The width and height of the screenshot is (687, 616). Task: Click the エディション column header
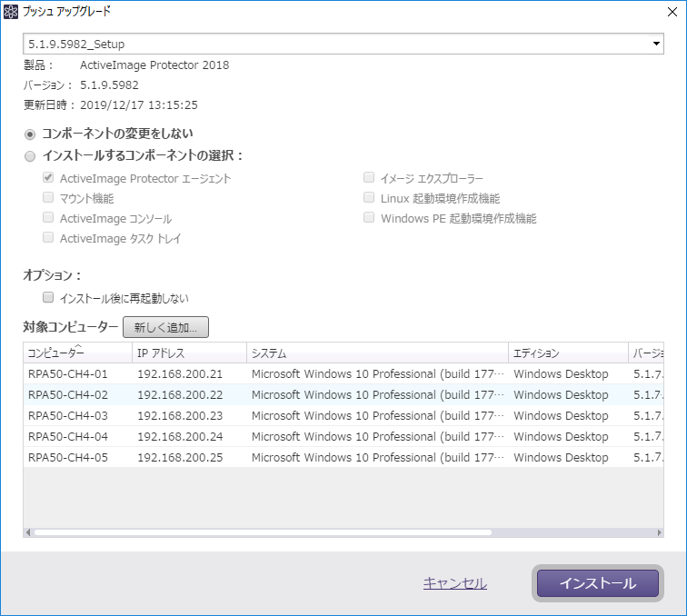click(567, 353)
